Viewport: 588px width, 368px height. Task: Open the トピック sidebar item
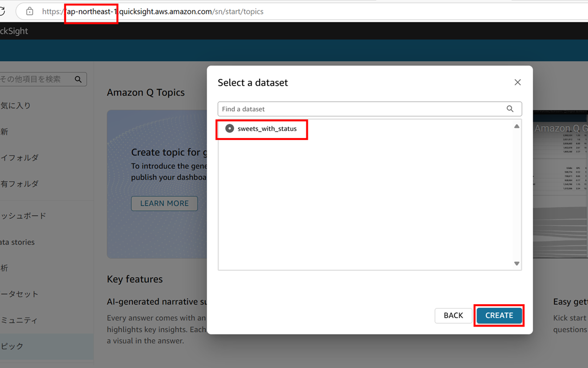(x=47, y=346)
